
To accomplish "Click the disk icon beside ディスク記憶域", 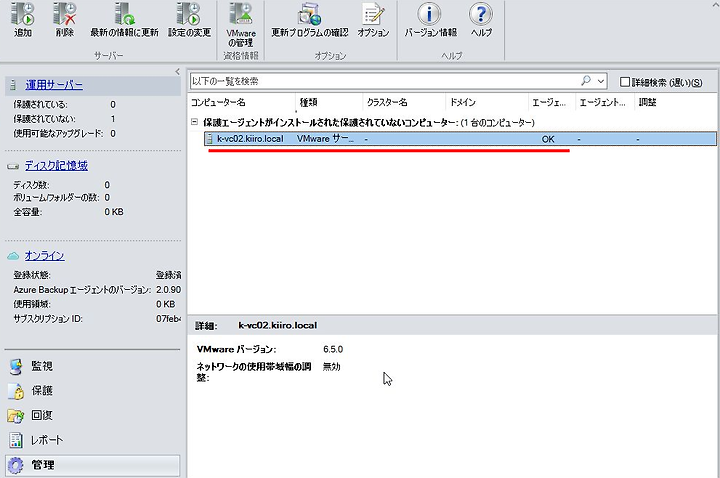I will pyautogui.click(x=13, y=166).
